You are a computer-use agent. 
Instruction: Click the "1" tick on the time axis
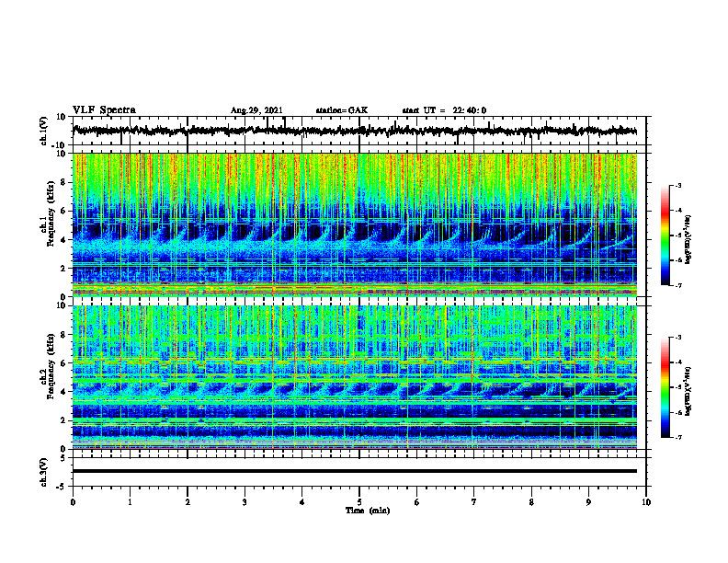click(131, 502)
